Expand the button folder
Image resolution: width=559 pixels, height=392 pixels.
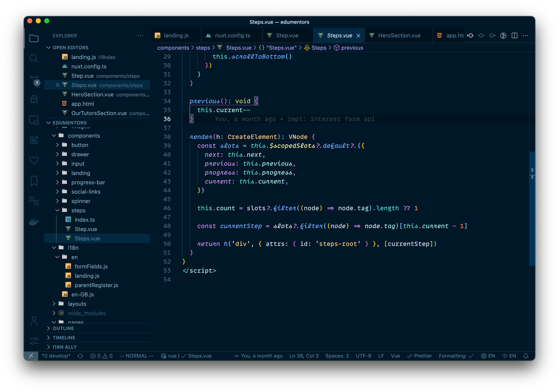tap(57, 145)
